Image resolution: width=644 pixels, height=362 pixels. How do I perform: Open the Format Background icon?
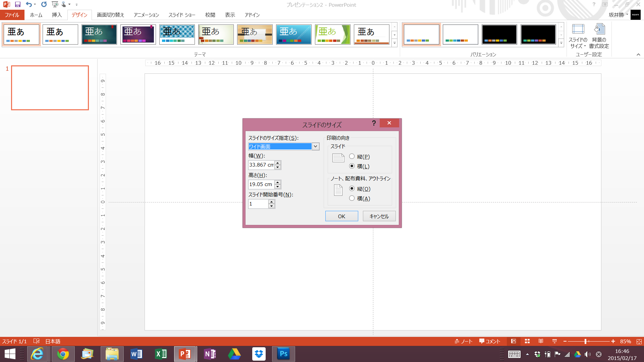(599, 29)
